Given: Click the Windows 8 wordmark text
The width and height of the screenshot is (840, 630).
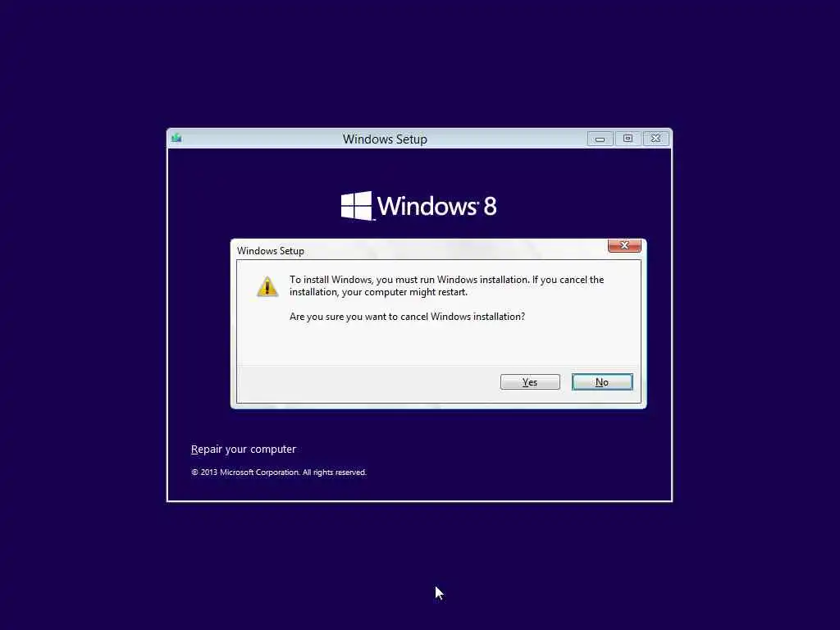Looking at the screenshot, I should (436, 206).
